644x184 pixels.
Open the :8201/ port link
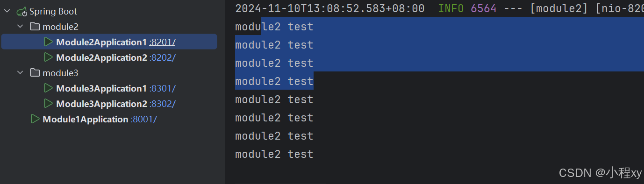[163, 42]
